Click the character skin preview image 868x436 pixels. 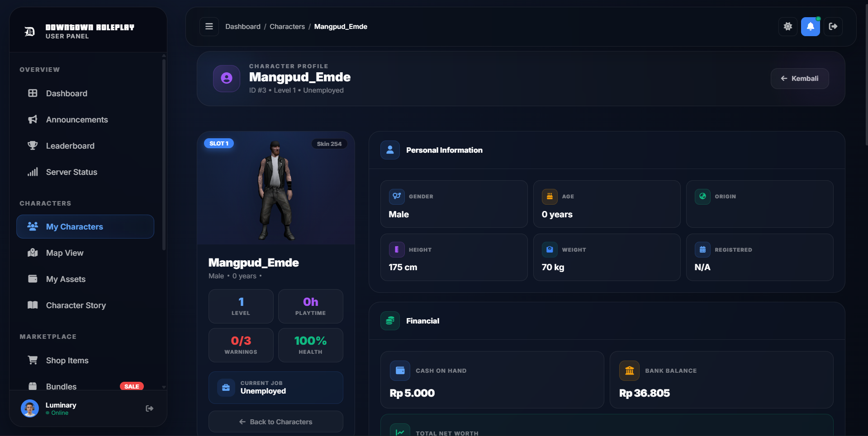click(275, 190)
